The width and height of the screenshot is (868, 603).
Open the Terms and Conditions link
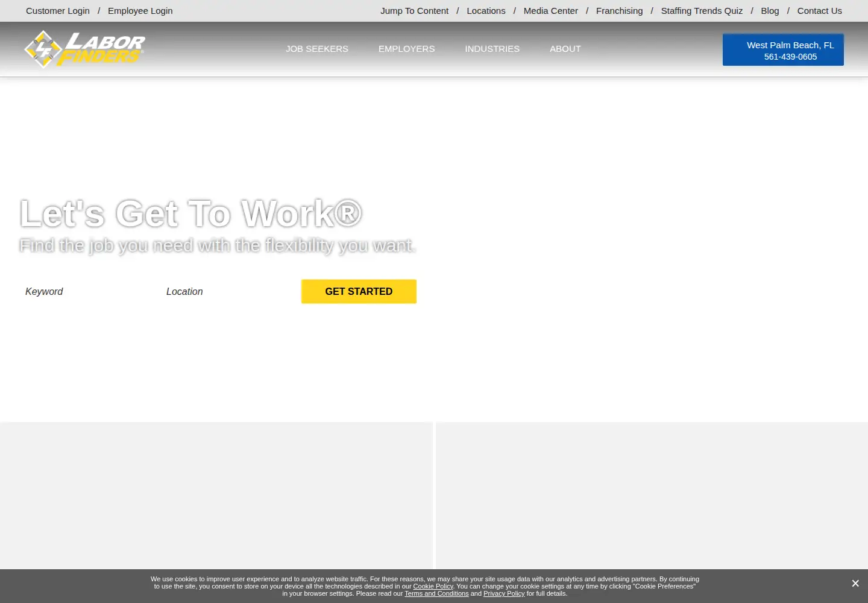click(436, 593)
